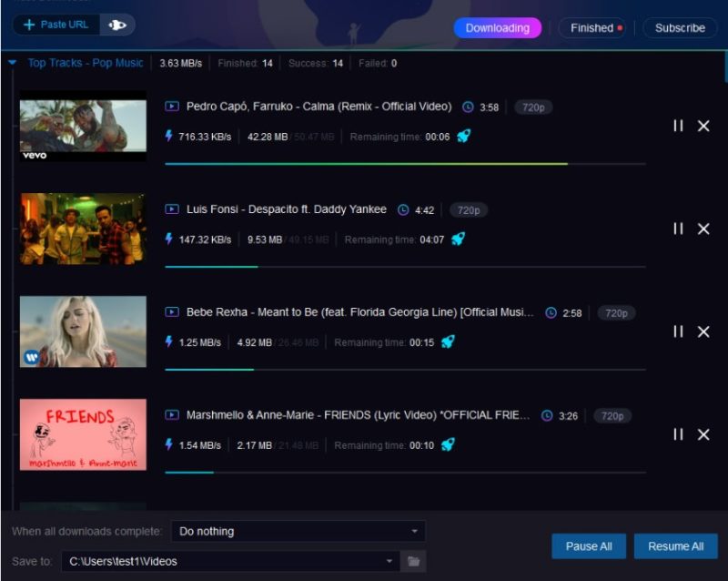
Task: Collapse the Top Tracks - Pop Music playlist
Action: [x=13, y=62]
